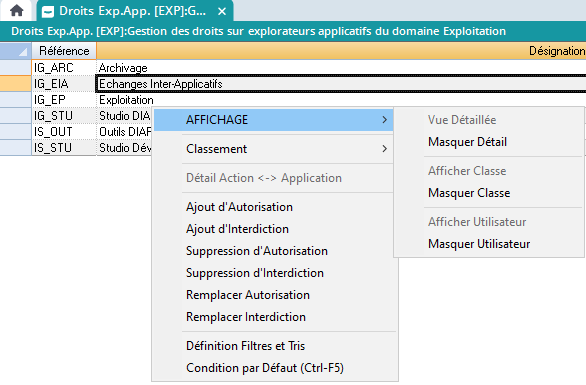Screen dimensions: 586x385
Task: Click the IS_OUT reference cell
Action: (64, 132)
